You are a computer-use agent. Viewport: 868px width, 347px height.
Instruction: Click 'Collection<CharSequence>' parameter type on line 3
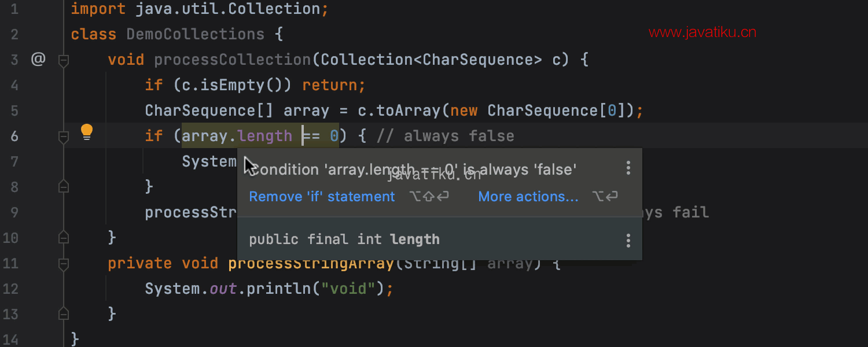[x=432, y=60]
